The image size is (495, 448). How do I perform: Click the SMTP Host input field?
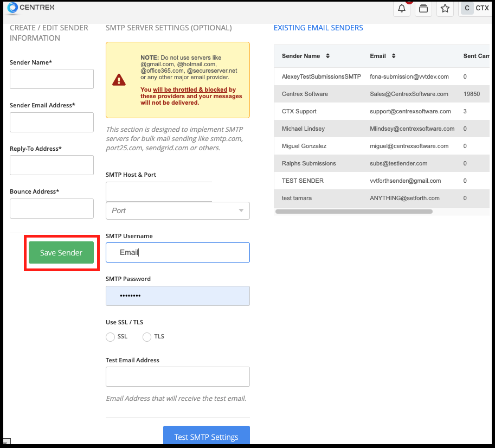pyautogui.click(x=159, y=191)
